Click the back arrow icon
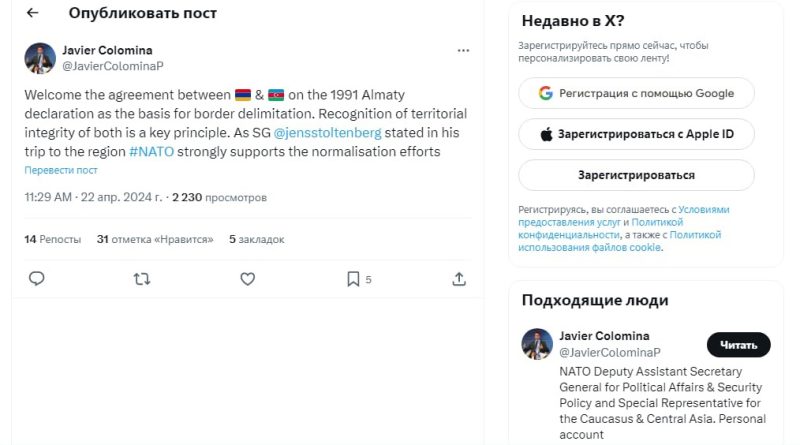 (33, 13)
